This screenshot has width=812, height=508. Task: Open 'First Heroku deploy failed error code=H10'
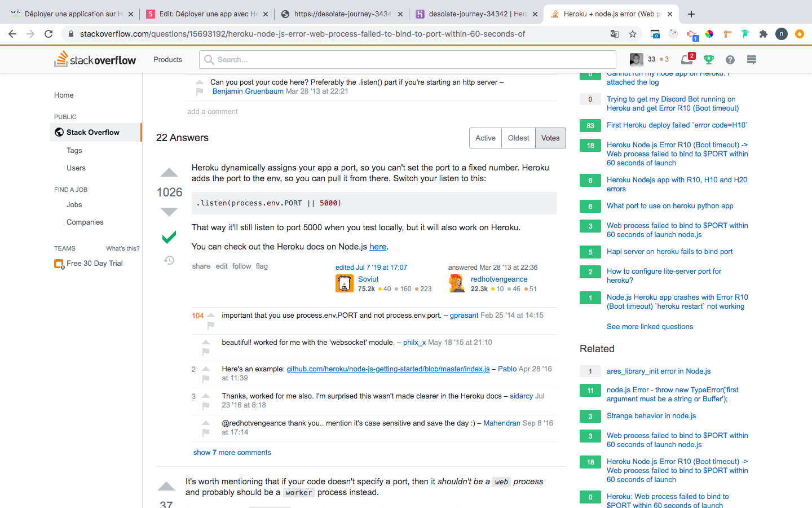pyautogui.click(x=677, y=125)
